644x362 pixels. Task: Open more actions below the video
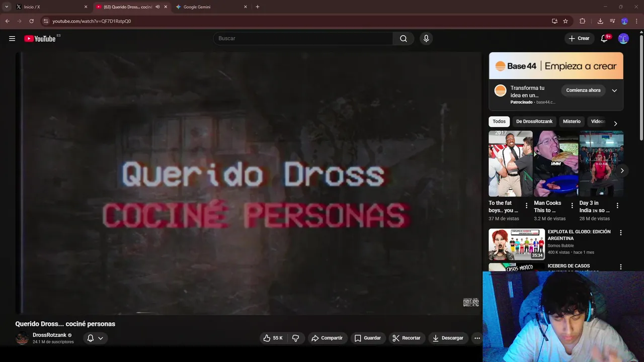click(477, 338)
